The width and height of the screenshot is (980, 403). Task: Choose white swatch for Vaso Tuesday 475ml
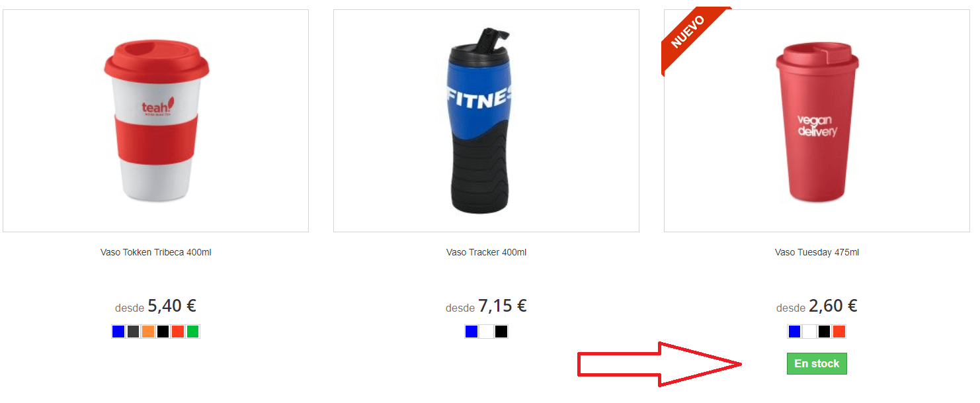click(809, 332)
